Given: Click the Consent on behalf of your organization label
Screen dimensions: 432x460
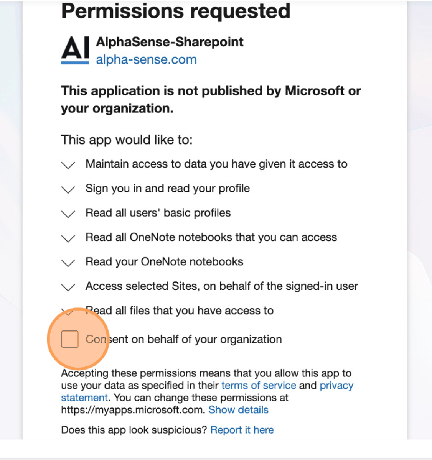Looking at the screenshot, I should [184, 339].
